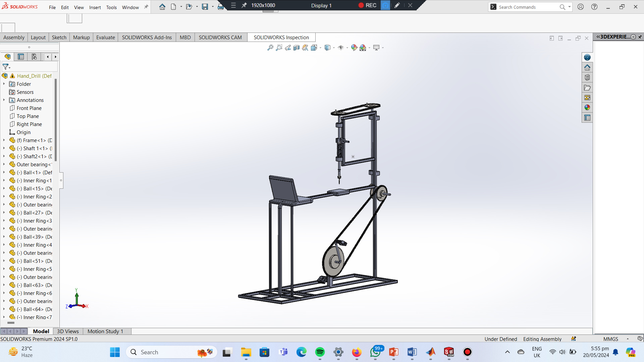Screen dimensions: 644x362
Task: Toggle the Section View tool
Action: point(297,48)
